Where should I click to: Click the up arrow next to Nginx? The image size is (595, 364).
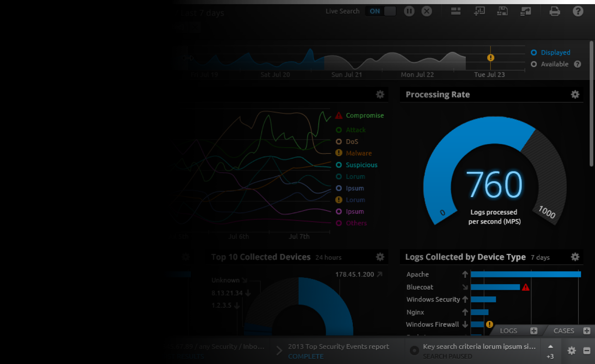[x=465, y=312]
